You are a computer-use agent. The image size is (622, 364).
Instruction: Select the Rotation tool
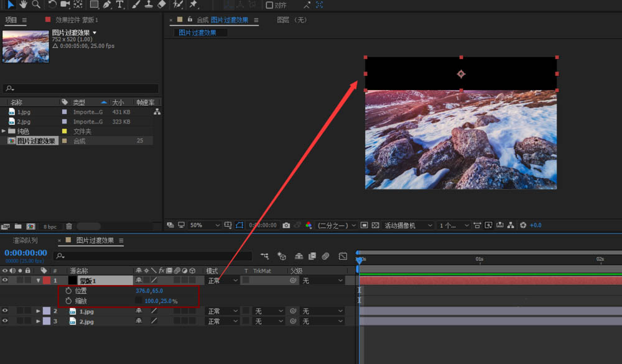tap(52, 4)
